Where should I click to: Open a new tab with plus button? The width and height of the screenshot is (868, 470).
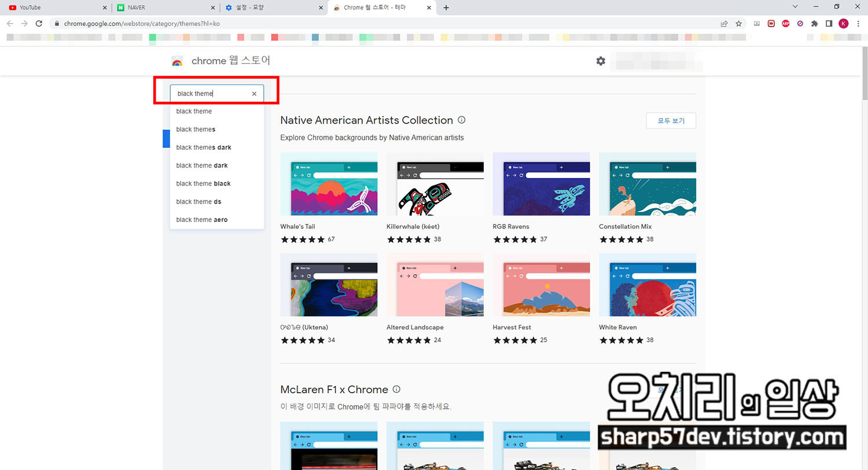click(x=446, y=8)
